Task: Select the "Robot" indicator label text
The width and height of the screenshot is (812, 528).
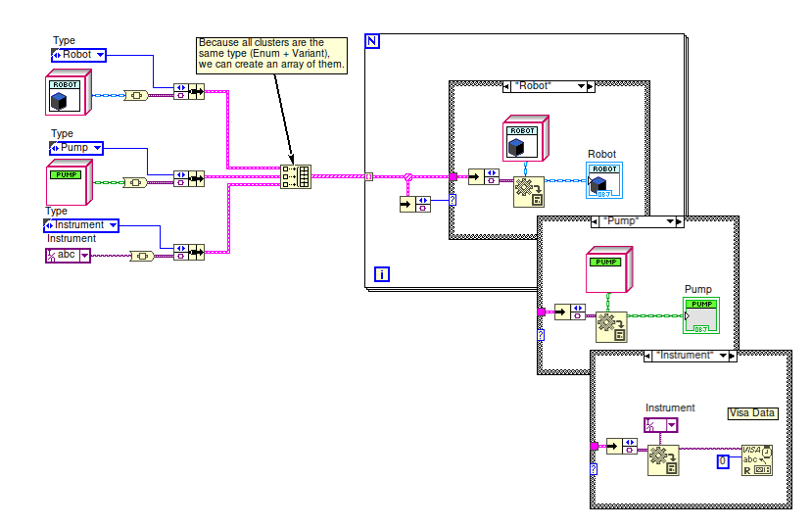Action: pos(601,155)
